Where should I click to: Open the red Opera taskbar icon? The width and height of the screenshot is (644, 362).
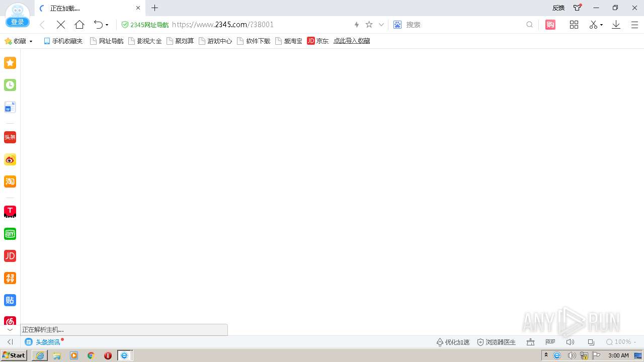coord(108,355)
